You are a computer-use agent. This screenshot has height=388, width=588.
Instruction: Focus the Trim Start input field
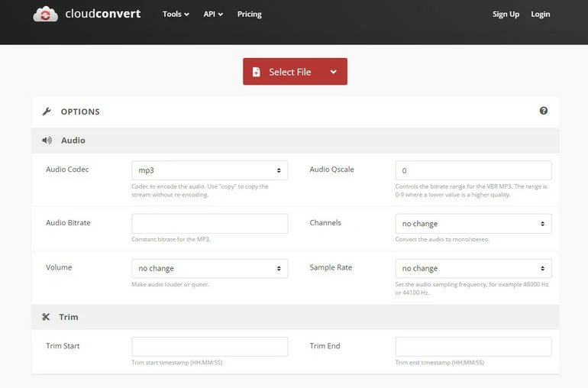(210, 346)
